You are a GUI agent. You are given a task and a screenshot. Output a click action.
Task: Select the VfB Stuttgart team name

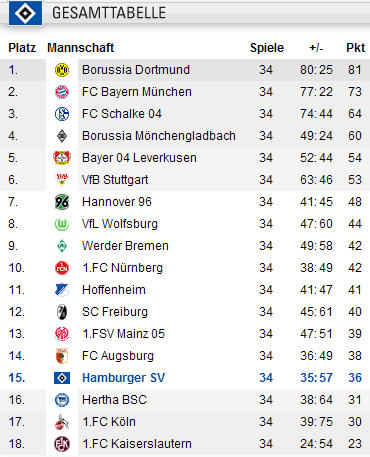coord(115,180)
